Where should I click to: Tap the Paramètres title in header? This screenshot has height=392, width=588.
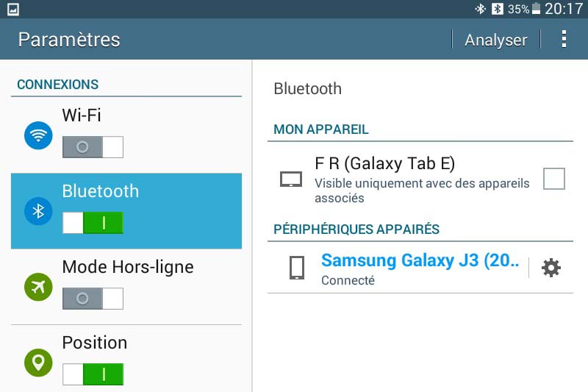[69, 40]
